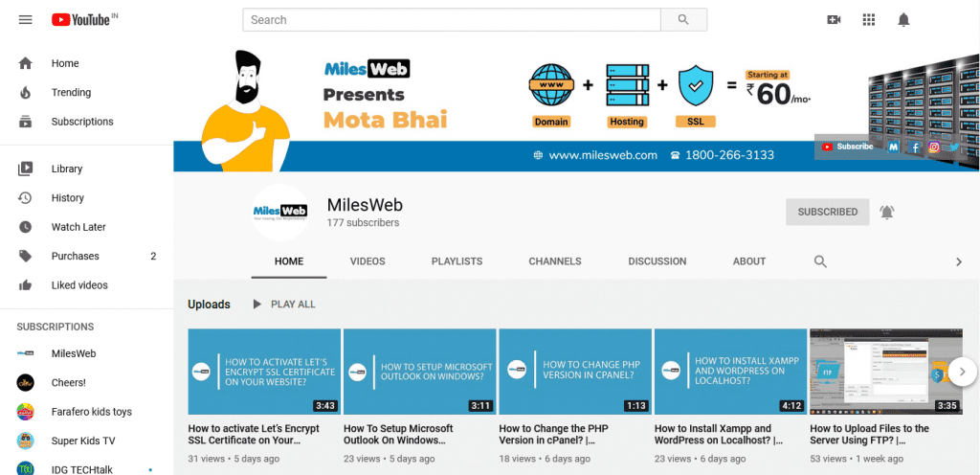Screen dimensions: 980x475
Task: Open the How to Change PHP Version title
Action: [553, 435]
